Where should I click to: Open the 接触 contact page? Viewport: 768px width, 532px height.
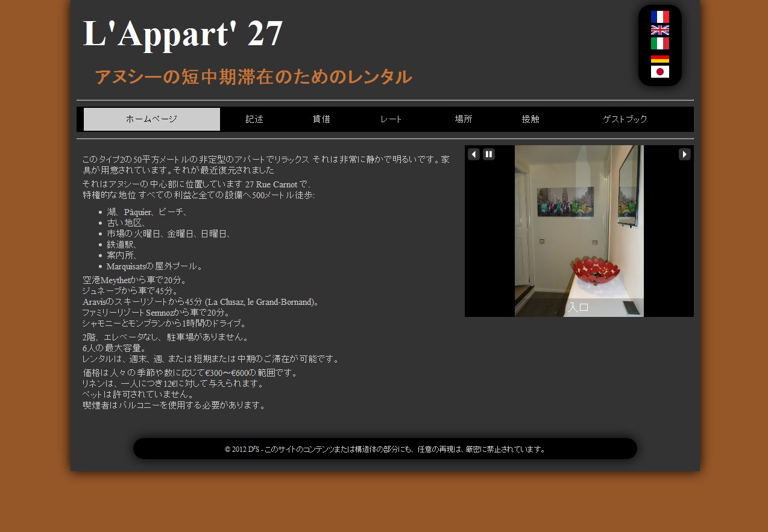tap(530, 119)
